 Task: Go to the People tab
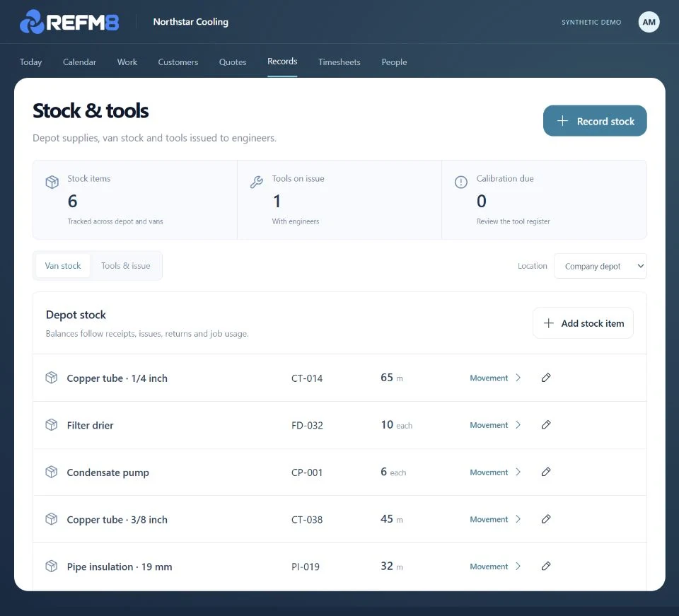[394, 62]
